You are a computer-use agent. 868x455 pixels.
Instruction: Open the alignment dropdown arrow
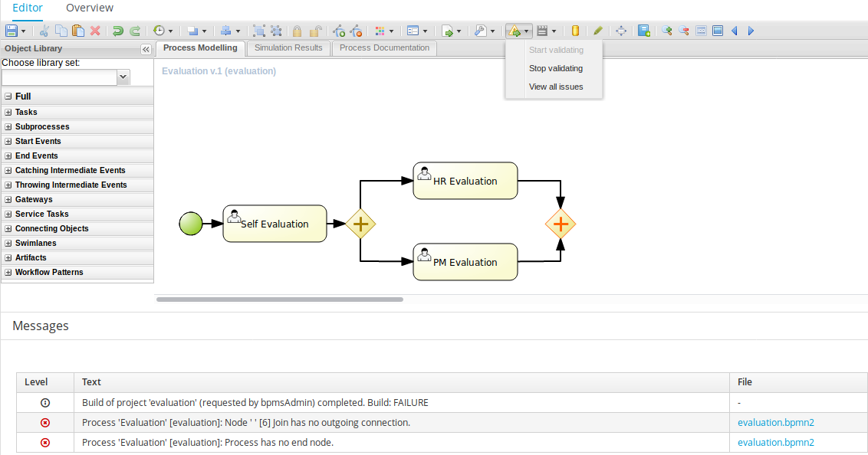238,31
